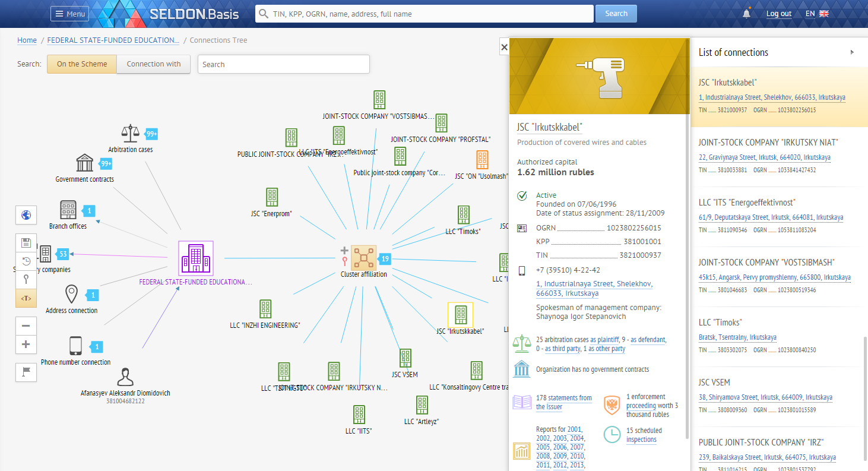
Task: Click the main search input field
Action: pyautogui.click(x=425, y=14)
